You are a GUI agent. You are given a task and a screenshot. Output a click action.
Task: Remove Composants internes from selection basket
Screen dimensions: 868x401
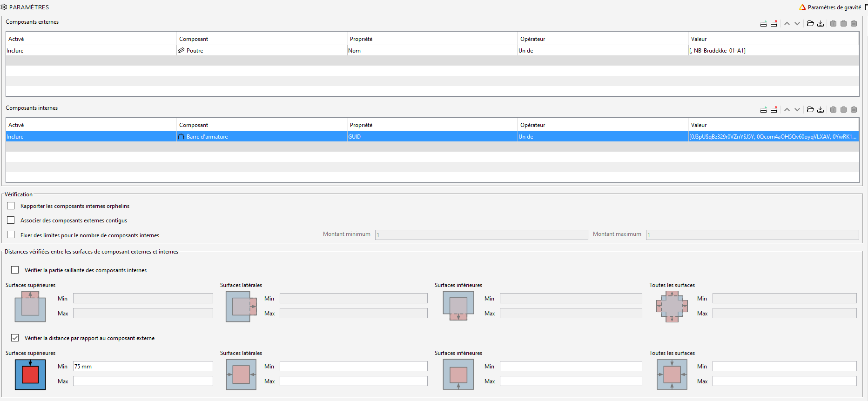click(x=843, y=109)
